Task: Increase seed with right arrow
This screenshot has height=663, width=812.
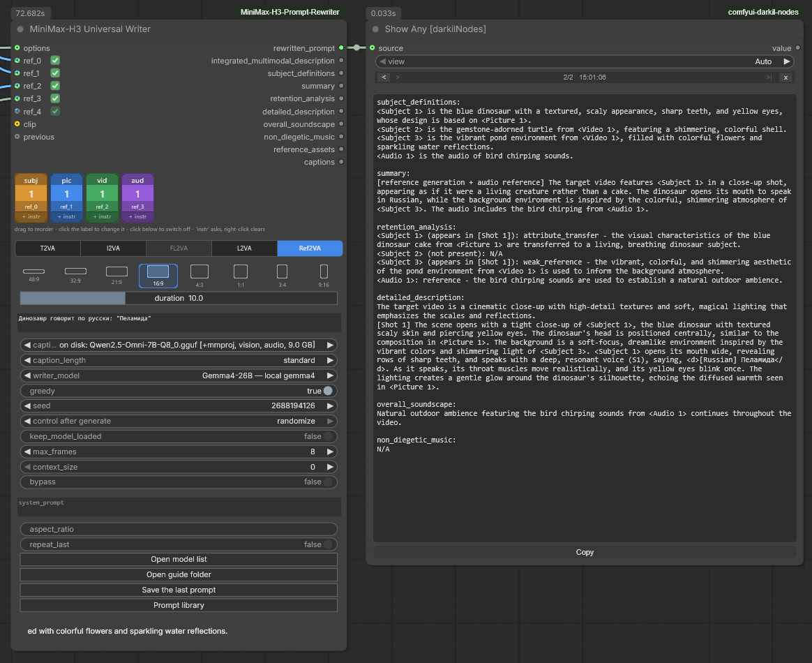Action: click(330, 405)
